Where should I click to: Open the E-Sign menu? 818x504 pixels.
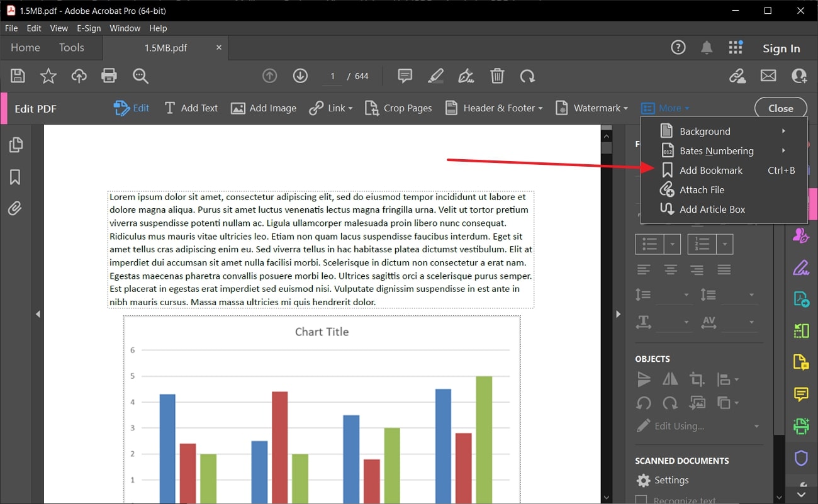89,28
